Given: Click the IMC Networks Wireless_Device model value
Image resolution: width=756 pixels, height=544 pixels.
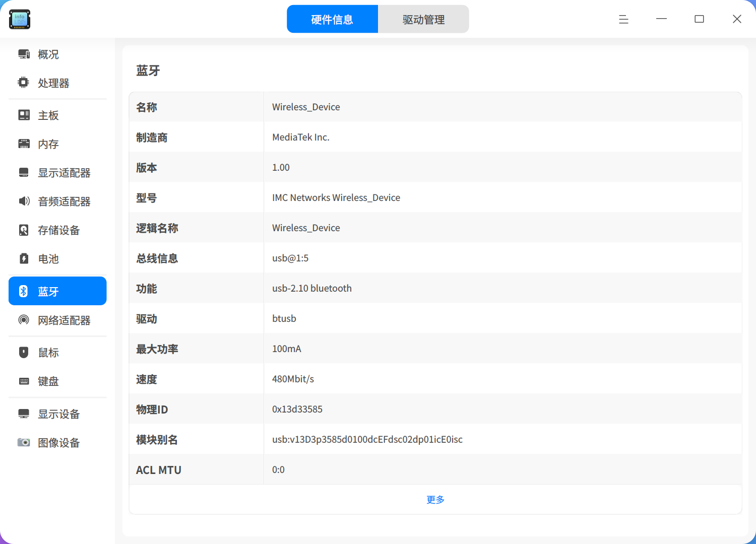Looking at the screenshot, I should point(336,197).
